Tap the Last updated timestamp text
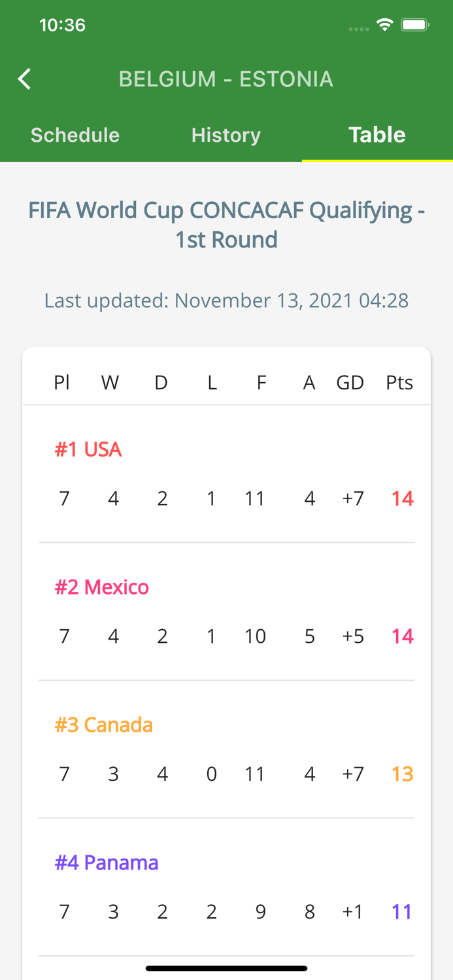Screen dimensions: 453x980 (226, 301)
